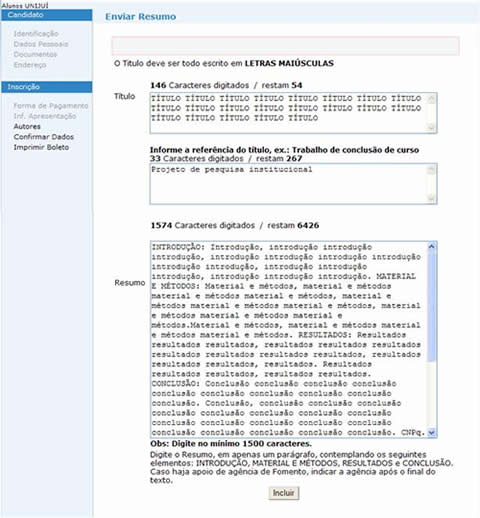
Task: Click the Resumo scrollbar down arrow
Action: click(x=431, y=432)
